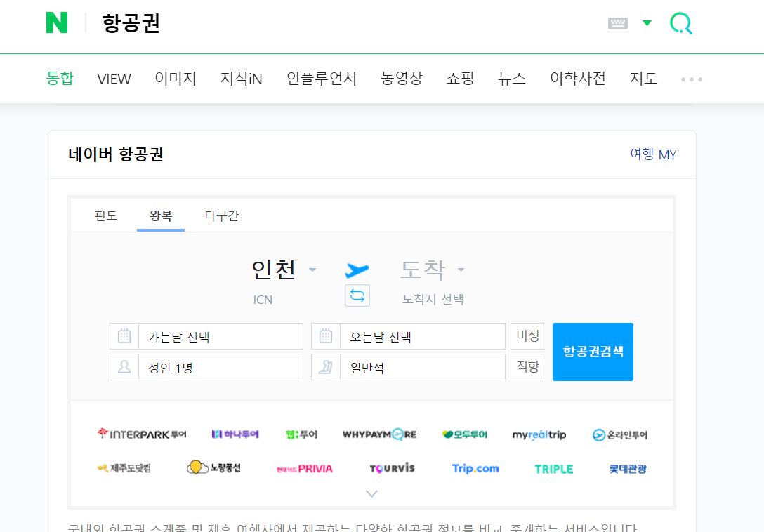The height and width of the screenshot is (532, 764).
Task: Click the 항공권검색 search button
Action: [x=593, y=352]
